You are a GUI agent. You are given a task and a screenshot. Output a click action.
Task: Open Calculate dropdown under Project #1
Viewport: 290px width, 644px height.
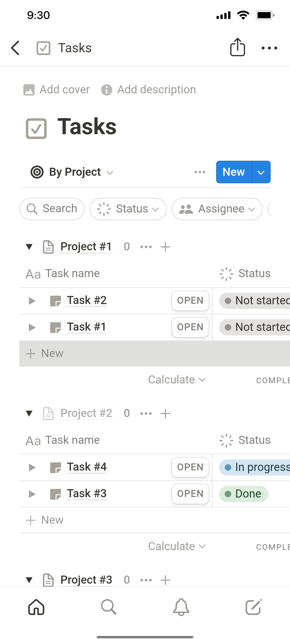pyautogui.click(x=177, y=380)
